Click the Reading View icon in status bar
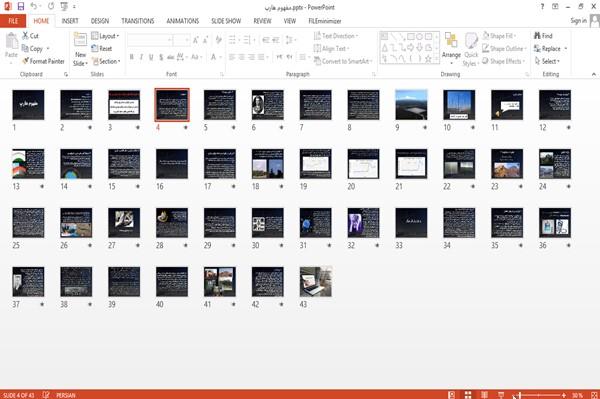Screen dimensions: 600x399 [x=484, y=395]
